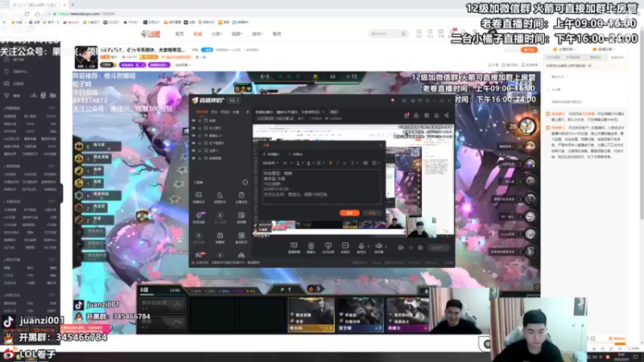The height and width of the screenshot is (362, 644).
Task: Expand microphone options arrow in streaming app
Action: coord(369,247)
